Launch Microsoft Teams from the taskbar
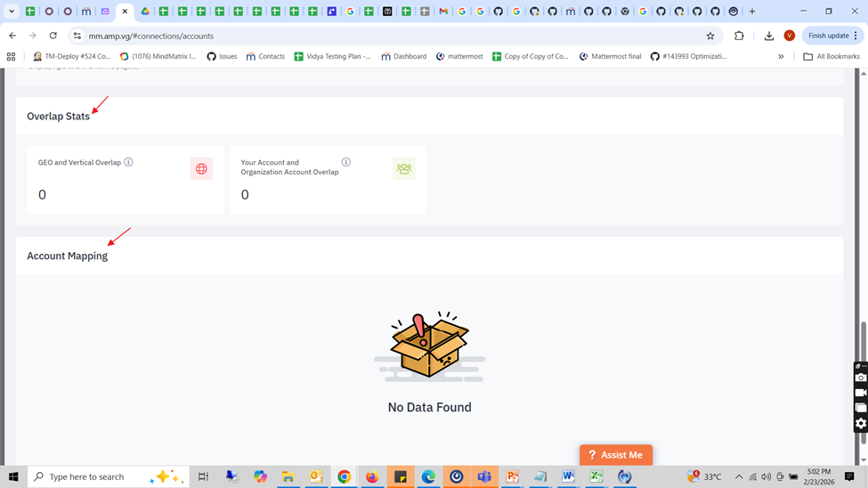Screen dimensions: 868x488 [x=484, y=476]
